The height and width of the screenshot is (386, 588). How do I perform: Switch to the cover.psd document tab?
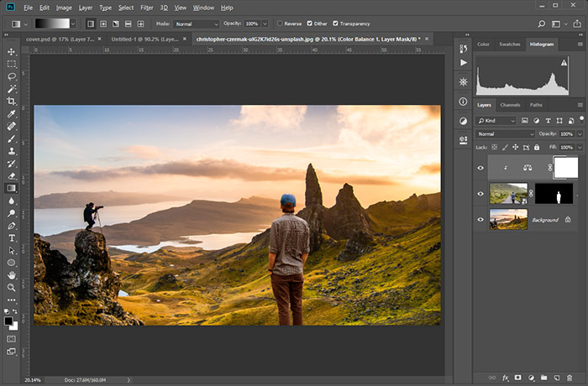click(x=60, y=39)
